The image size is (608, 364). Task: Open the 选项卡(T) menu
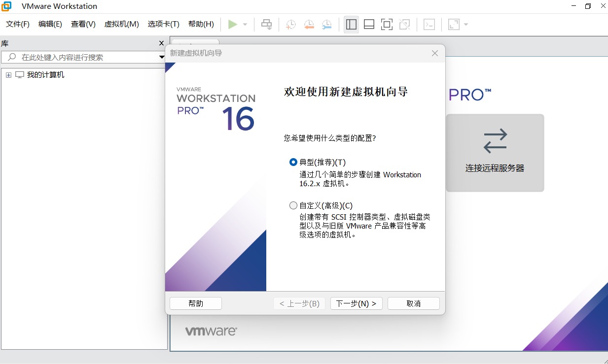(x=164, y=24)
